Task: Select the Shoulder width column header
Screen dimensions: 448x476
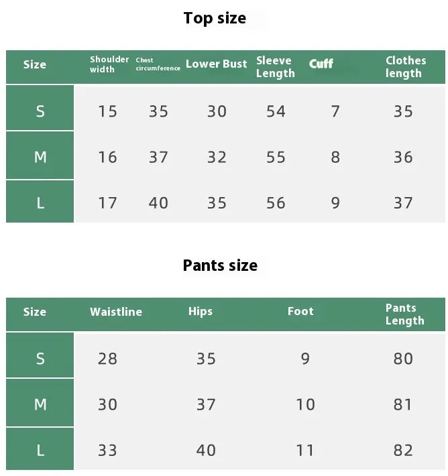Action: click(x=109, y=64)
